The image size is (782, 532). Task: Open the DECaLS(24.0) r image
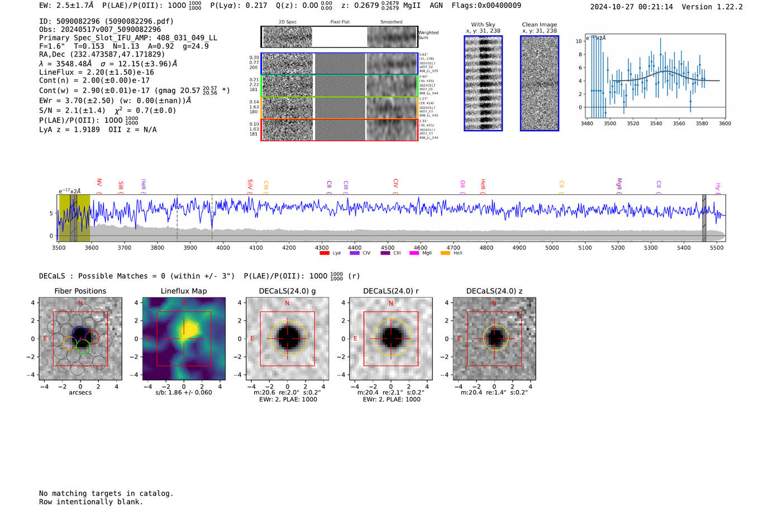(x=390, y=338)
